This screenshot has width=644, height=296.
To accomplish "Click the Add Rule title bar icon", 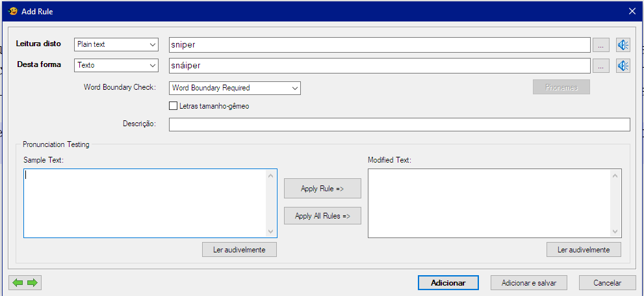I will point(12,10).
